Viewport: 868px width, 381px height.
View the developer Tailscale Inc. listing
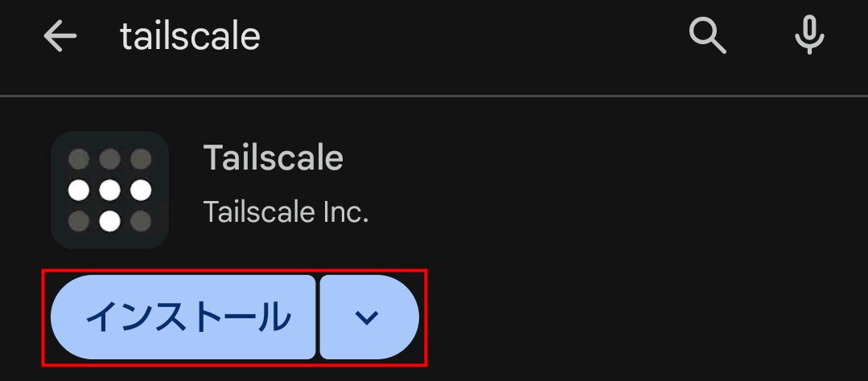coord(286,212)
